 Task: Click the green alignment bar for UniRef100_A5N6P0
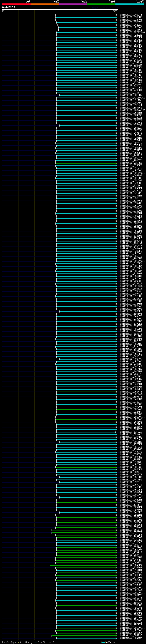pos(83,565)
